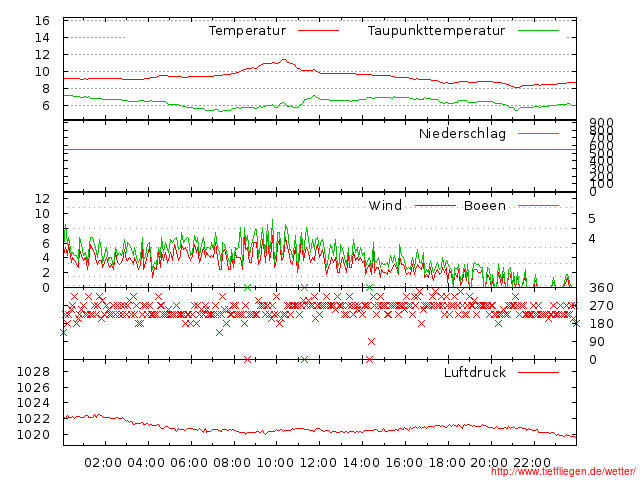Click the 12:00 time axis label

[318, 463]
